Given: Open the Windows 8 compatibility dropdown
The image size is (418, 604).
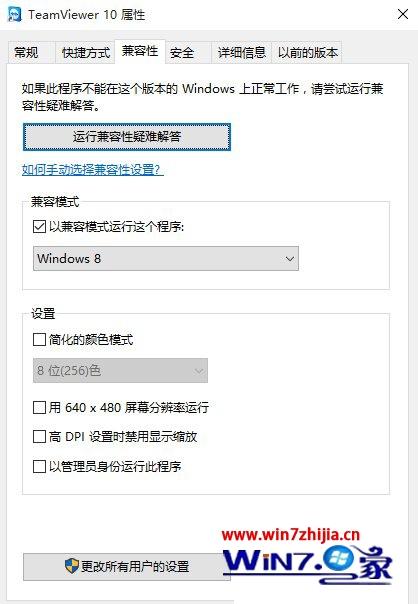Looking at the screenshot, I should tap(166, 258).
